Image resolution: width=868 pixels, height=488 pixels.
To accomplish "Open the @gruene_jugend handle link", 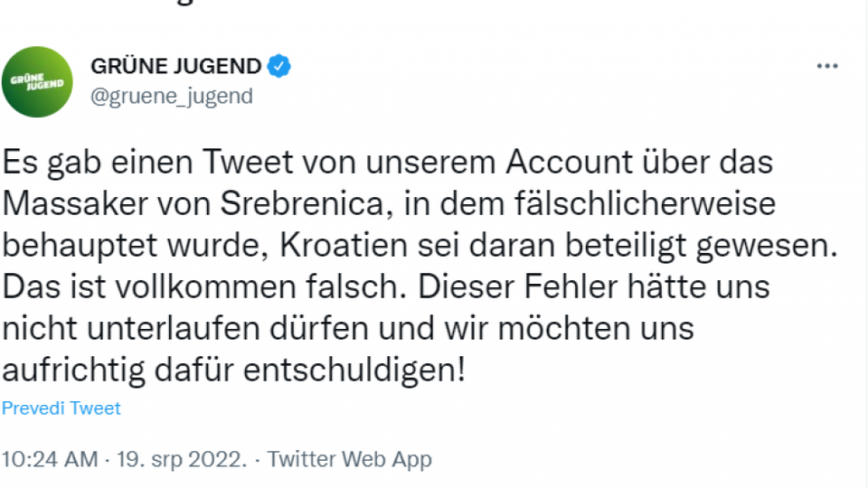I will tap(172, 96).
